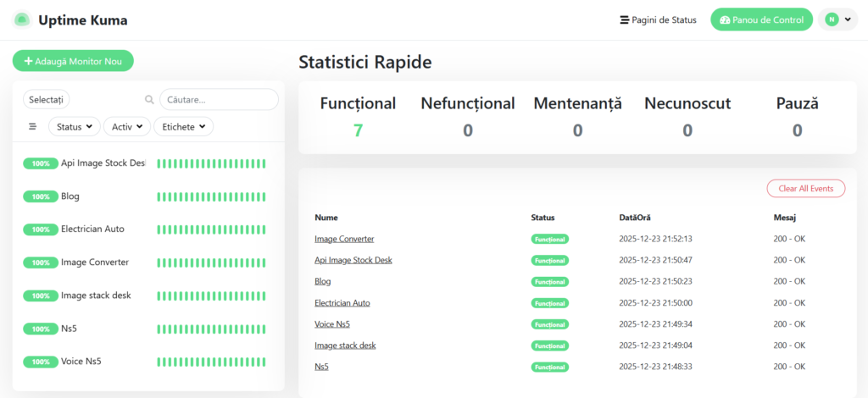The height and width of the screenshot is (398, 868).
Task: Click the Pauză stat heading
Action: (x=797, y=103)
